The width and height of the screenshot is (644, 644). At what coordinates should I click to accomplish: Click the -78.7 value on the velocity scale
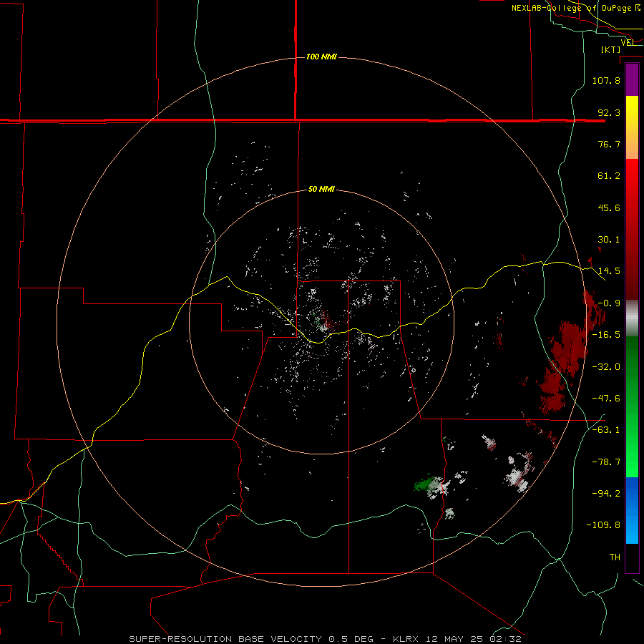tap(606, 462)
